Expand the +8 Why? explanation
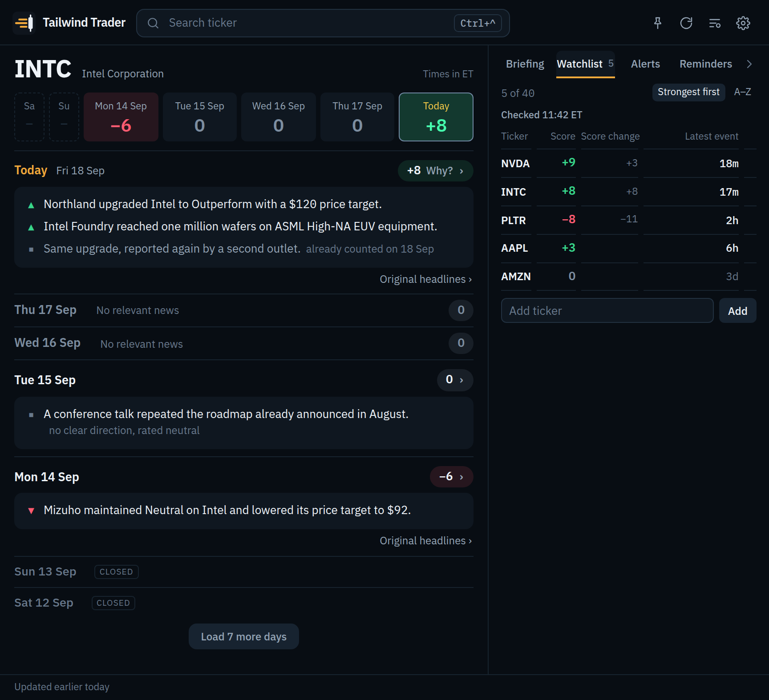 (435, 171)
